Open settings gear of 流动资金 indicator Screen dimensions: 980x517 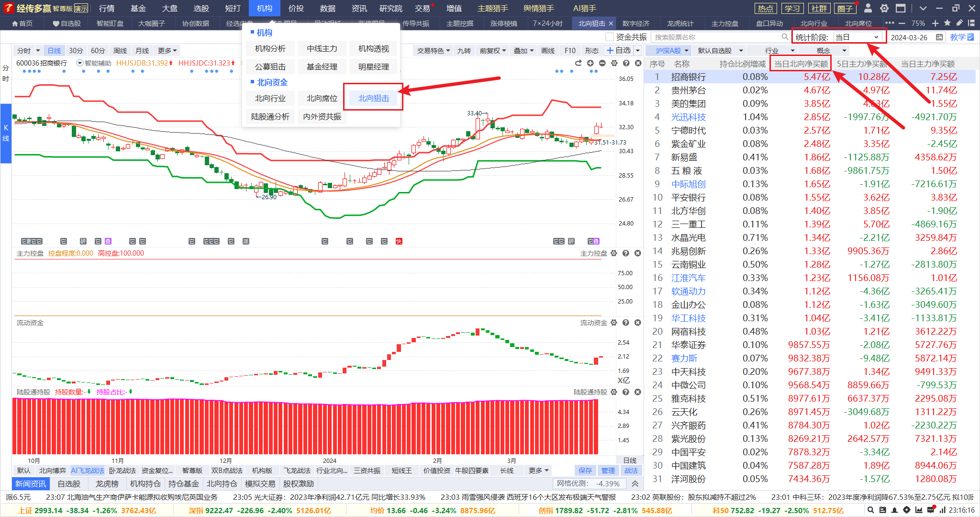pos(614,323)
